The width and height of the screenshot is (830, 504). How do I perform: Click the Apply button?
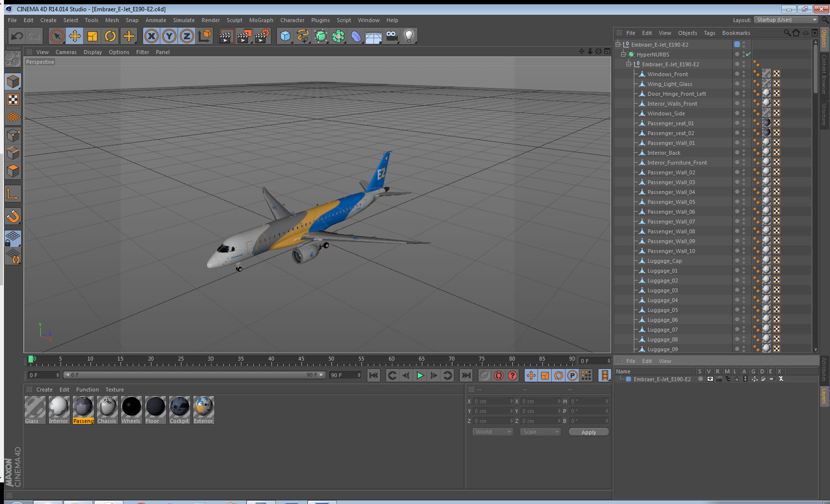(589, 432)
